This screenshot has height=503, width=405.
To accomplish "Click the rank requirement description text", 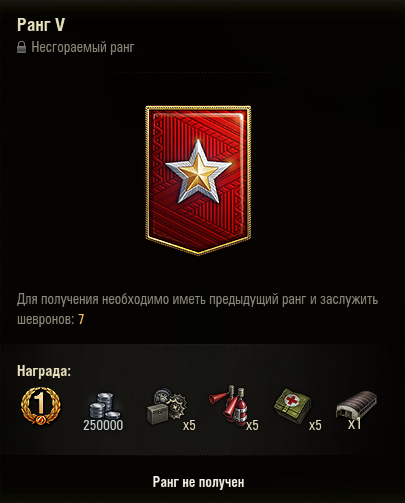I will (197, 309).
